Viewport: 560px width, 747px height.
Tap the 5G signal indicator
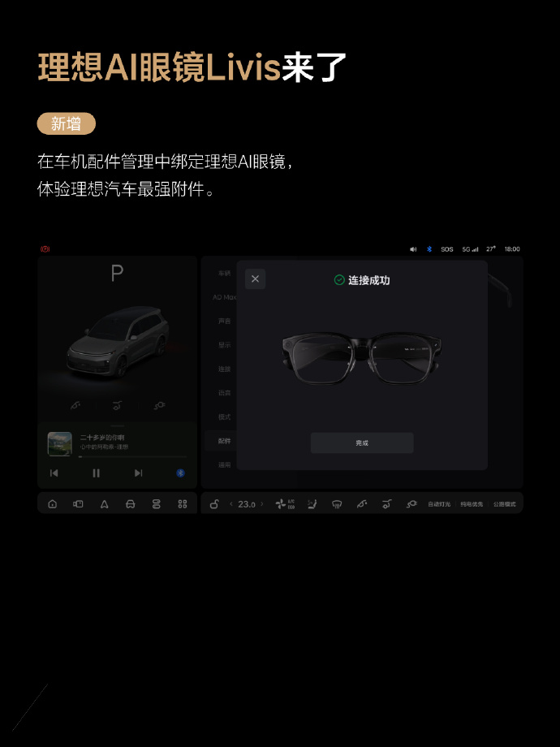(470, 249)
